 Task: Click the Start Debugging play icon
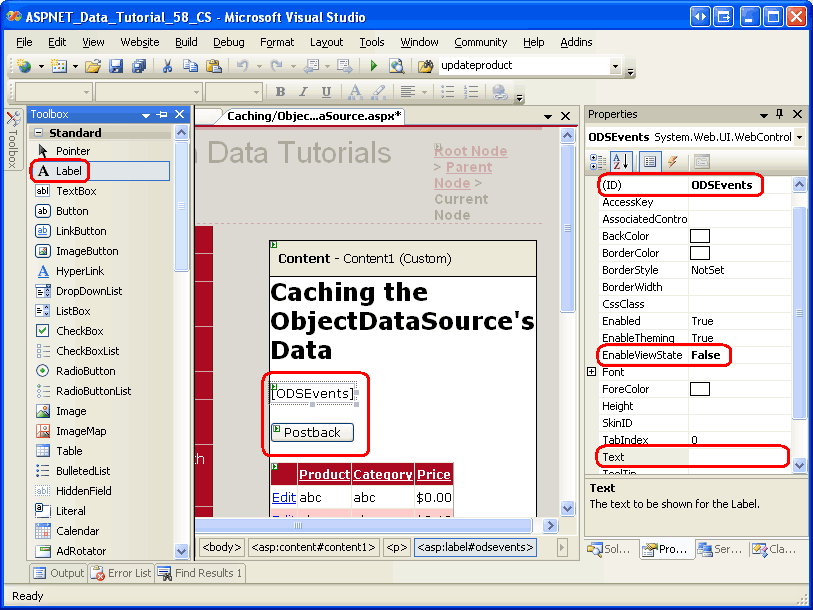(x=373, y=66)
